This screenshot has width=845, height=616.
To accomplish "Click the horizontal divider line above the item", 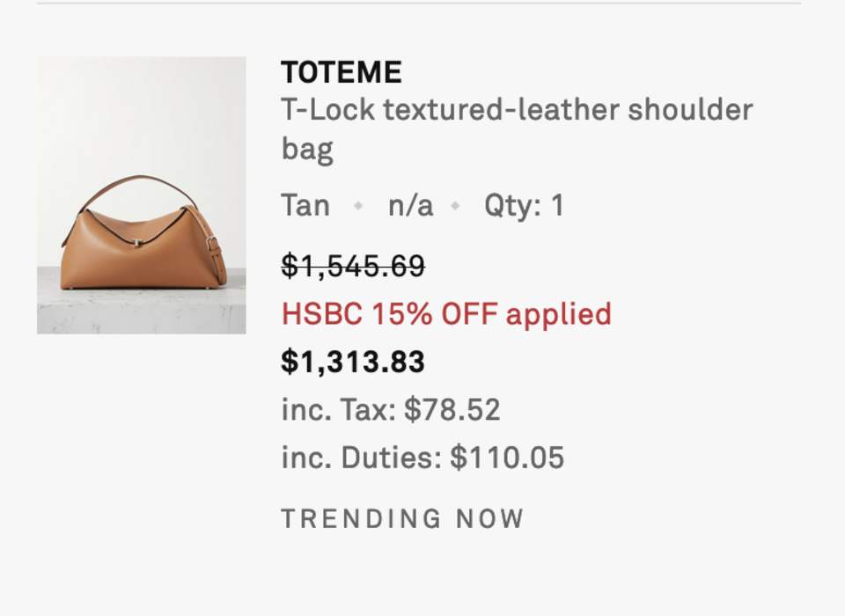I will click(x=419, y=4).
